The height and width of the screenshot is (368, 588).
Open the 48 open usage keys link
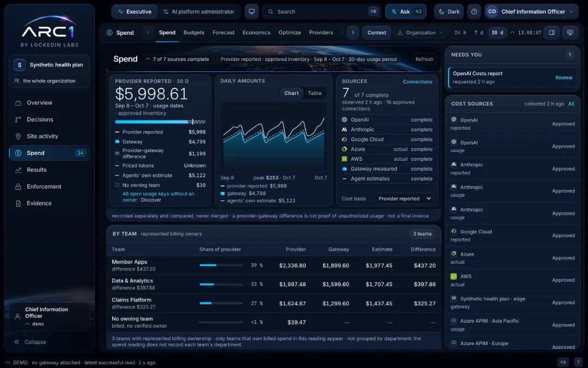click(158, 197)
